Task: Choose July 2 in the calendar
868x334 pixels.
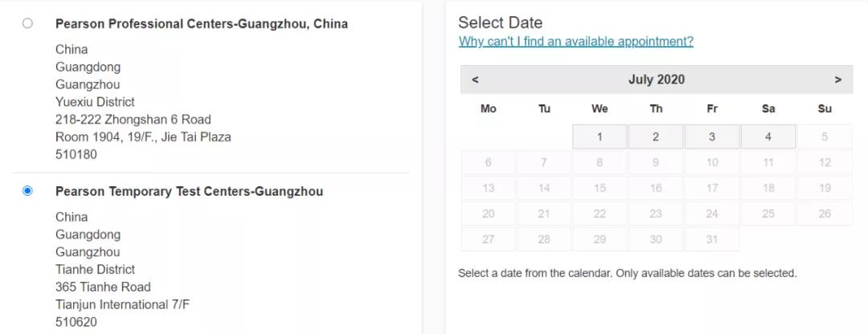Action: [x=656, y=136]
